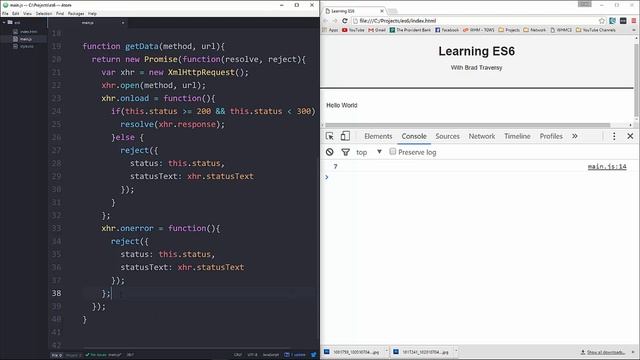Go back in Chrome
This screenshot has width=640, height=360.
tap(326, 21)
